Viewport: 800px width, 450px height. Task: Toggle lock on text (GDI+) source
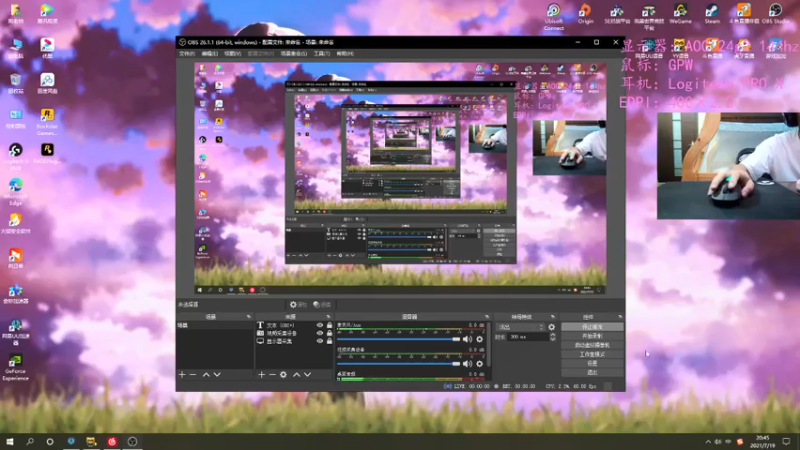point(330,325)
